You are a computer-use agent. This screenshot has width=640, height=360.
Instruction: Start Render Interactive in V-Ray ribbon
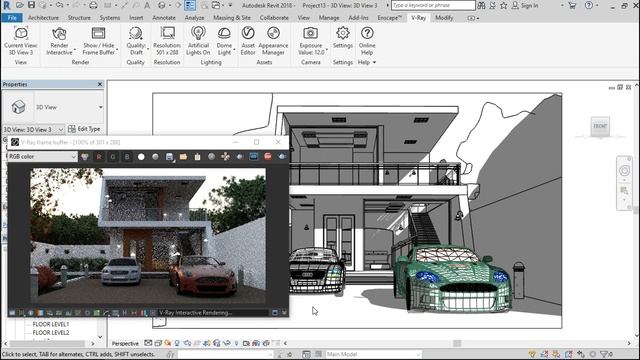[60, 41]
